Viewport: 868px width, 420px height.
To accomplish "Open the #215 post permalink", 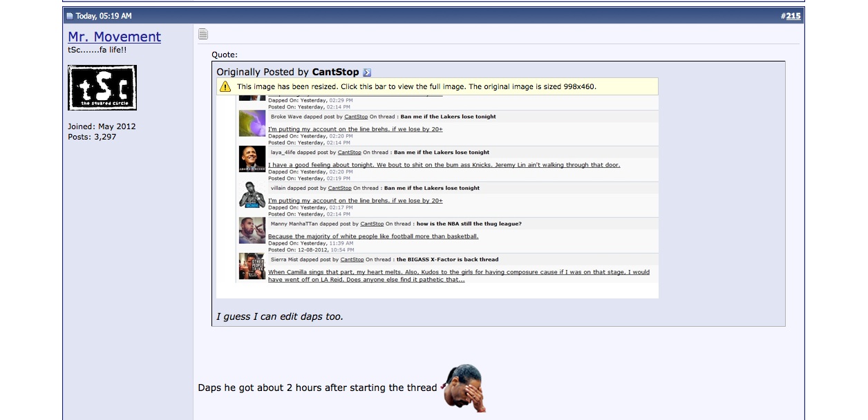I will pyautogui.click(x=793, y=16).
